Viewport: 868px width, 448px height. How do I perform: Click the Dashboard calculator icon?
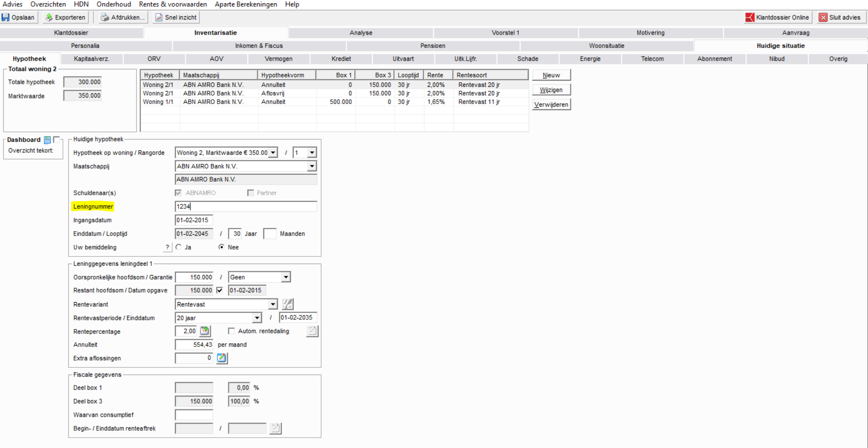click(x=47, y=140)
